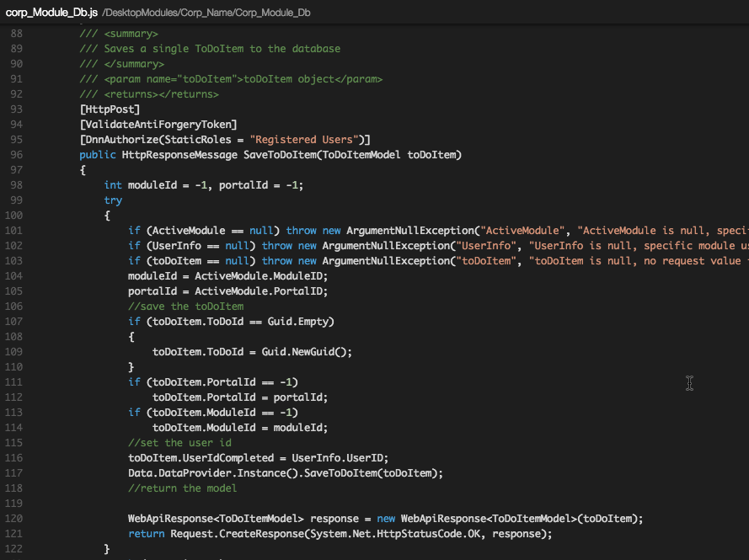The width and height of the screenshot is (749, 560).
Task: Click 'int moduleId = -1, portalId = -1;' line
Action: click(204, 185)
